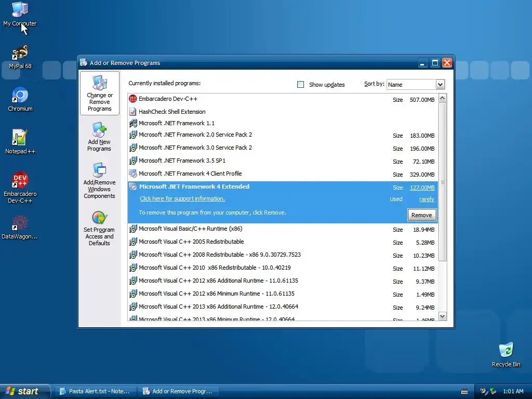Click .NET Framework 3.0 Service Pack 2 icon
This screenshot has width=532, height=399.
tap(132, 148)
